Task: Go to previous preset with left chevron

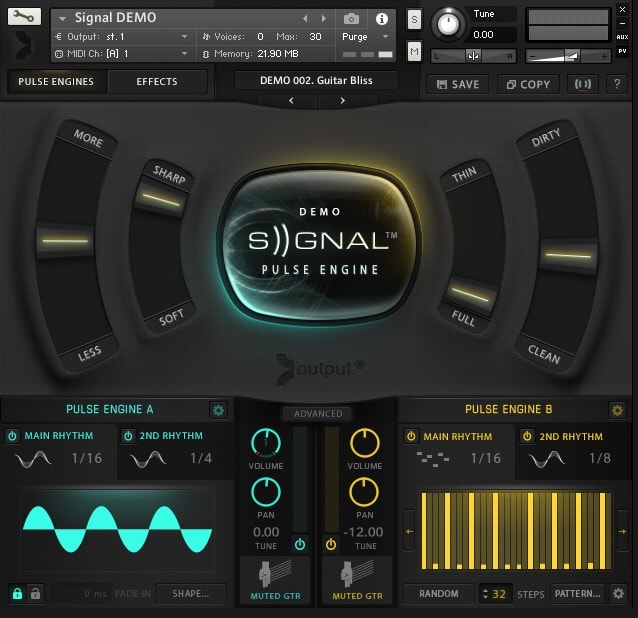Action: 291,100
